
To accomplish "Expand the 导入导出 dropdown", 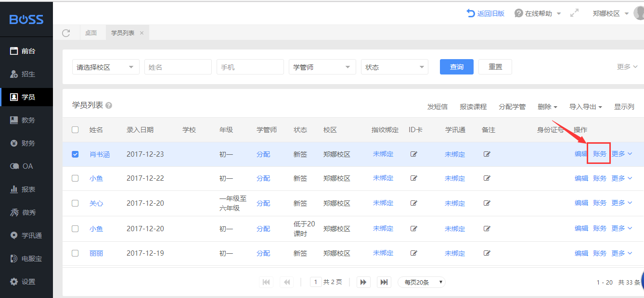I will click(x=586, y=107).
